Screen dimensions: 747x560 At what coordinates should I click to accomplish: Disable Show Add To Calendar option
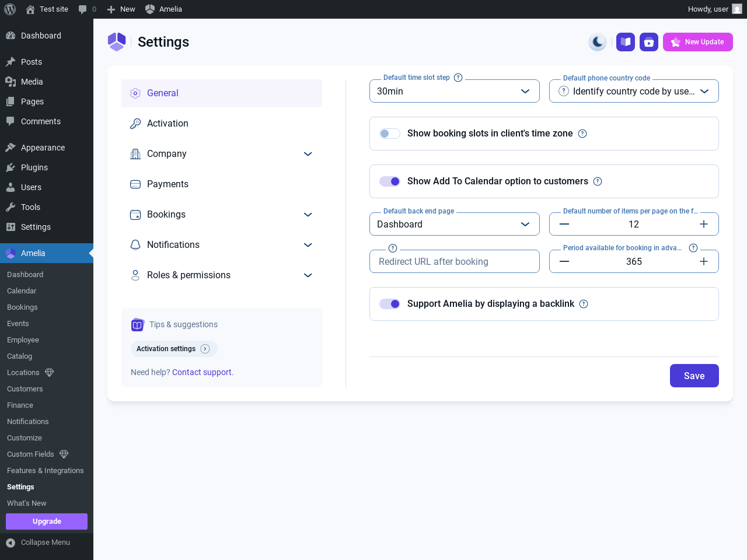pyautogui.click(x=389, y=181)
